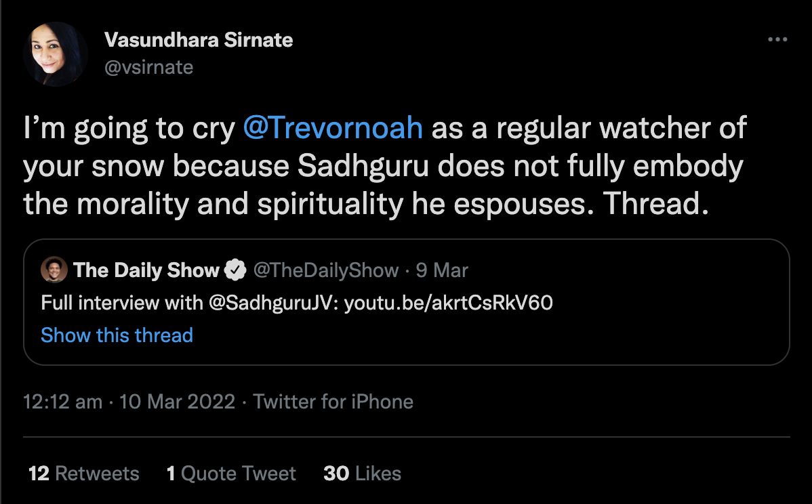Click The Daily Show small avatar

(x=54, y=270)
